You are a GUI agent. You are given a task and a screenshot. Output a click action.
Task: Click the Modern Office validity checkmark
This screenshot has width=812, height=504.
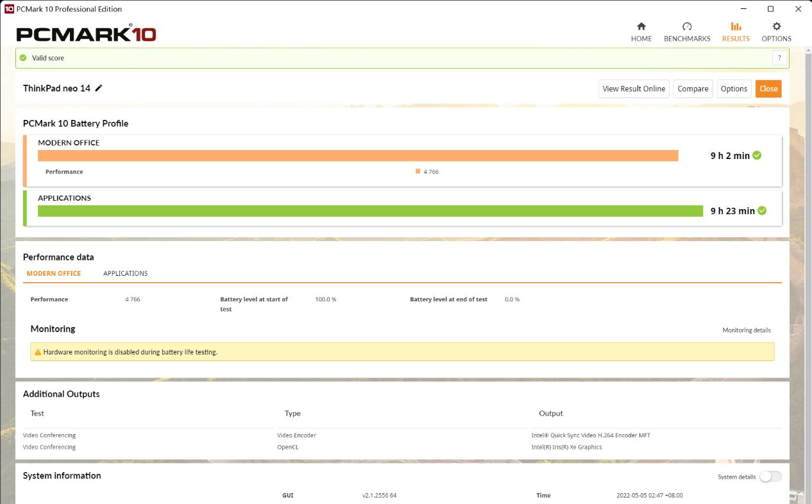pos(757,155)
